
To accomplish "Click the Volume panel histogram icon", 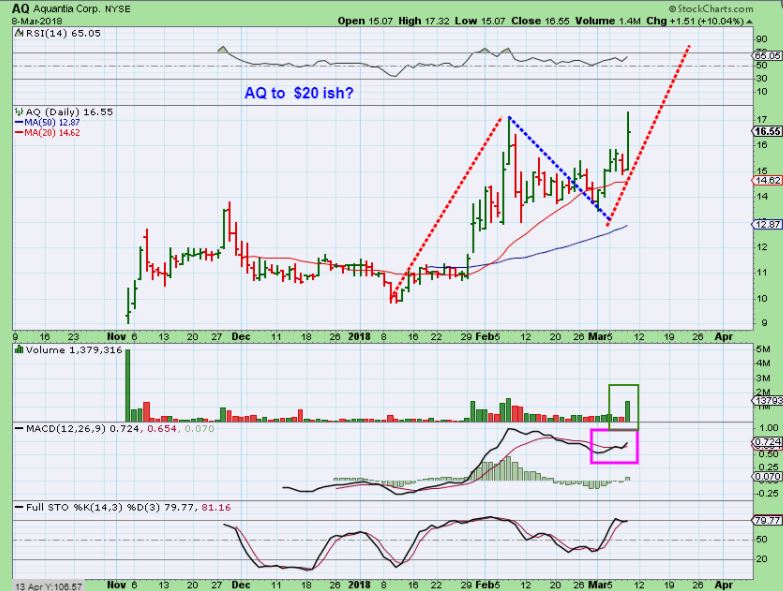I will click(x=19, y=350).
